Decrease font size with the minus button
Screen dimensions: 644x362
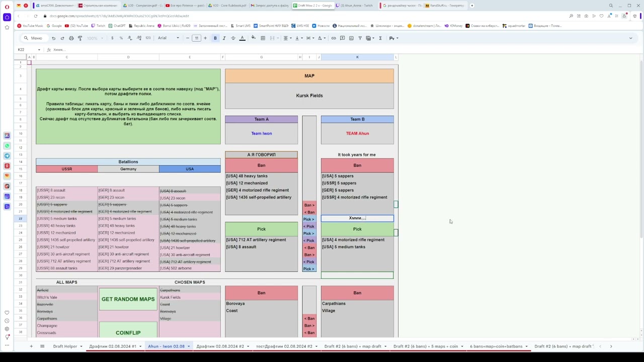click(x=188, y=38)
